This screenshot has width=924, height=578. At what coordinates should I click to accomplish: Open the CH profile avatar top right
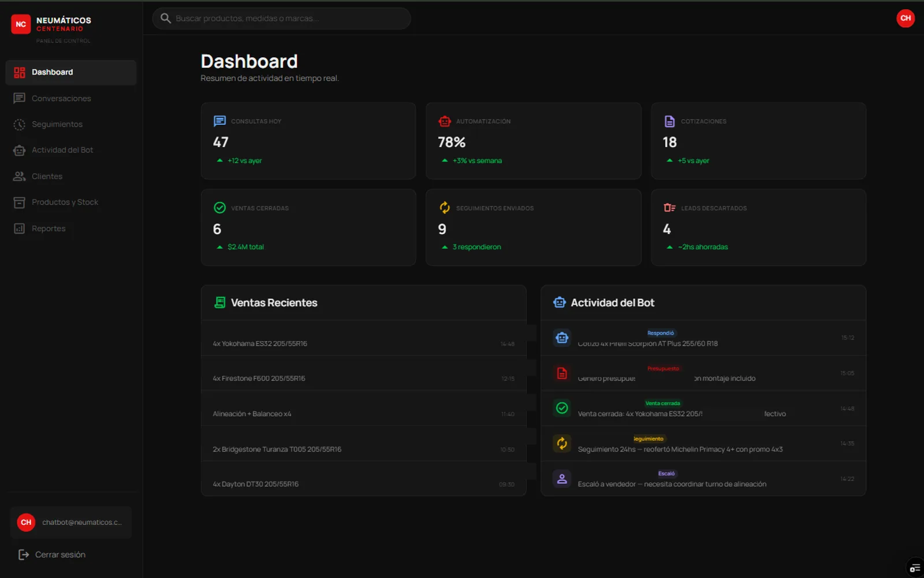coord(906,18)
